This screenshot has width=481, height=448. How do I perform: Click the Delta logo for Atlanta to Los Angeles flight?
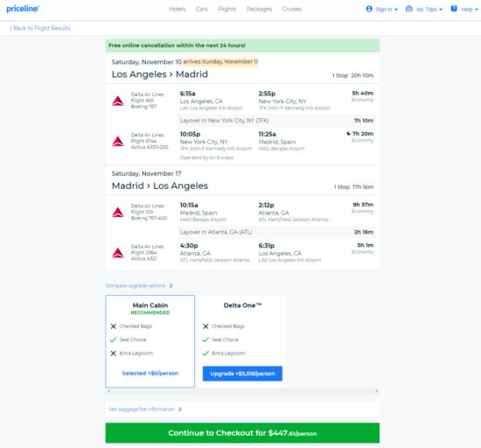coord(118,253)
